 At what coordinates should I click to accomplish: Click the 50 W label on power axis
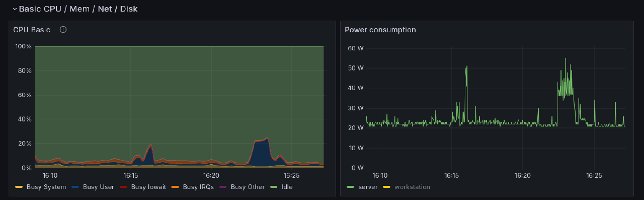tap(356, 68)
